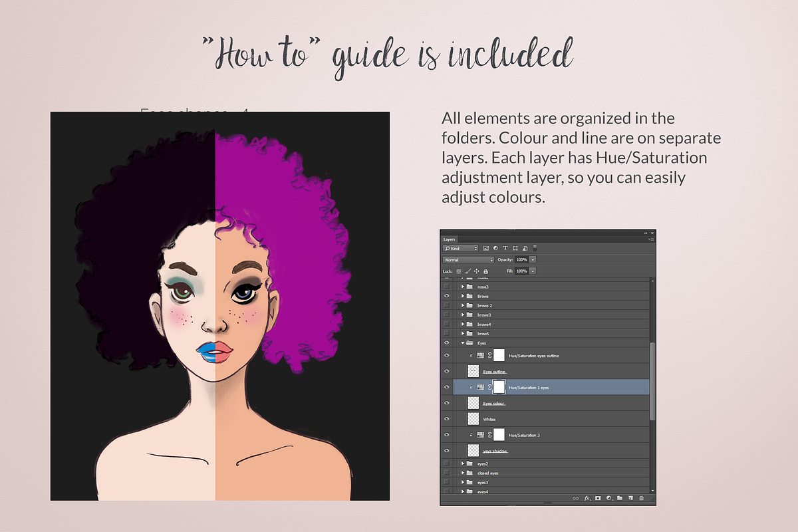Image resolution: width=798 pixels, height=532 pixels.
Task: Lock image pixels brush icon
Action: pyautogui.click(x=467, y=271)
